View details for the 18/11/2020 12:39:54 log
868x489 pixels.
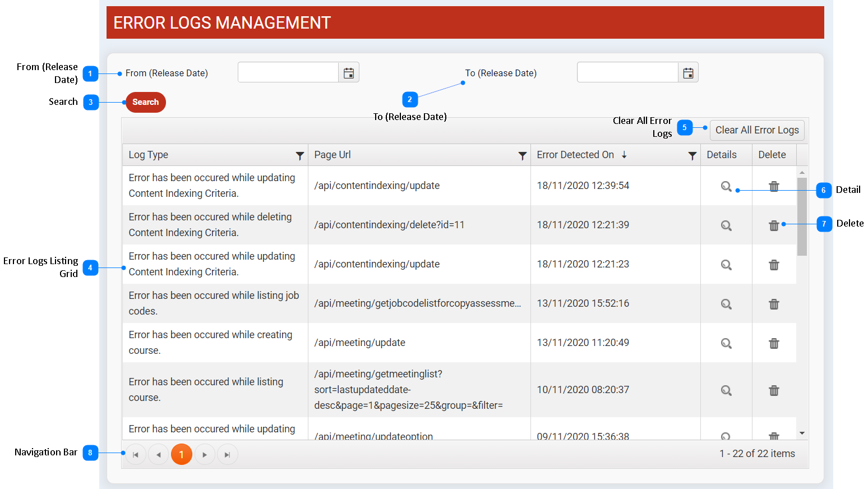(726, 186)
